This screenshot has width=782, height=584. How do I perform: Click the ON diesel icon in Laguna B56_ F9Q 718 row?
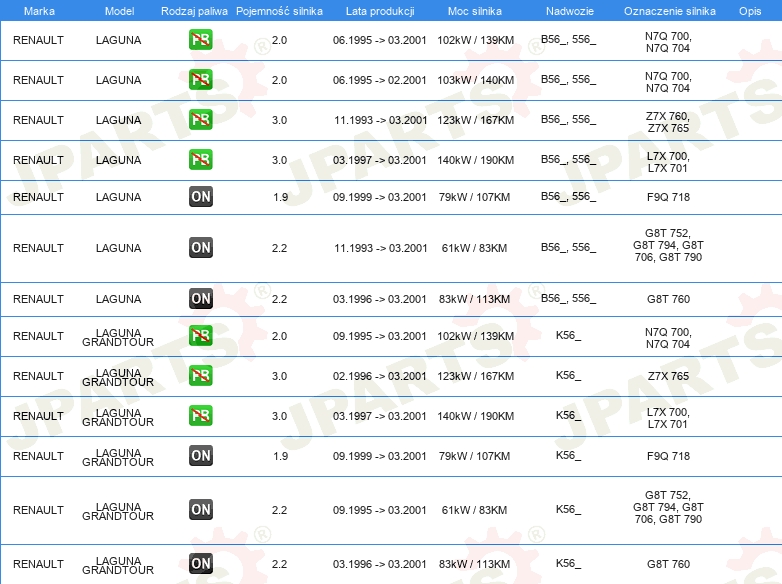tap(200, 196)
